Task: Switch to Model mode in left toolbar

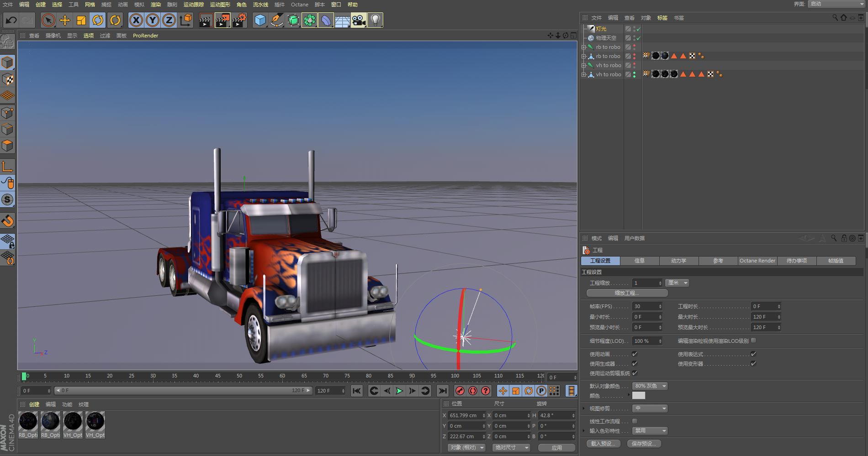Action: click(8, 63)
